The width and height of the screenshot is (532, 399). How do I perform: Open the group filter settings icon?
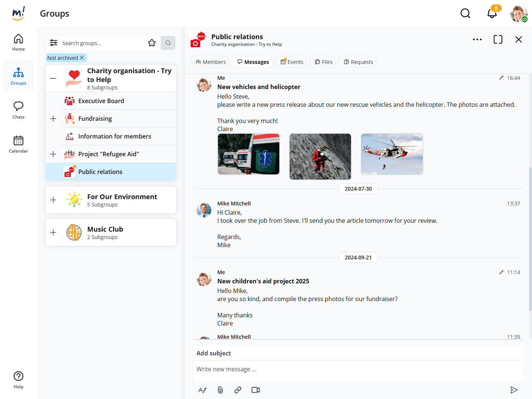coord(54,43)
